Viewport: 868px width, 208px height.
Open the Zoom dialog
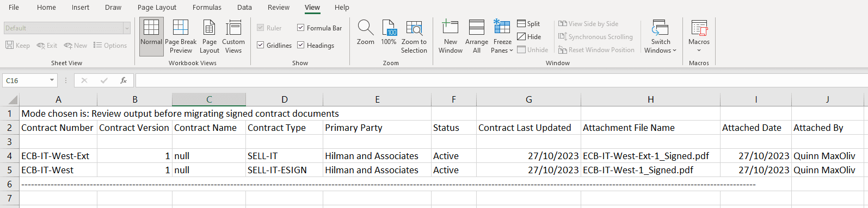point(366,33)
